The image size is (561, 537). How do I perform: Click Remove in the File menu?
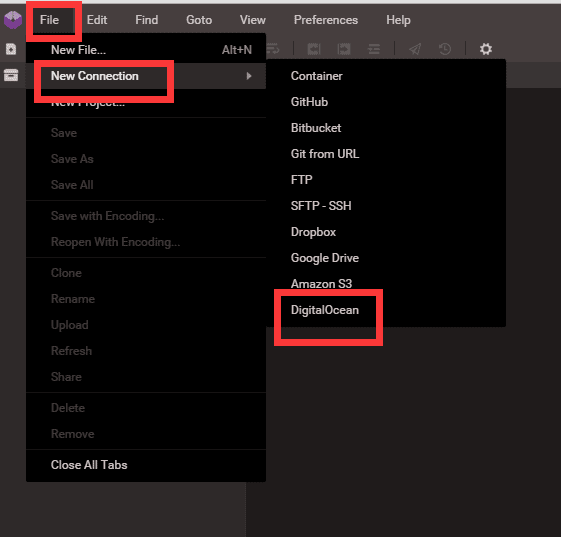(146, 434)
